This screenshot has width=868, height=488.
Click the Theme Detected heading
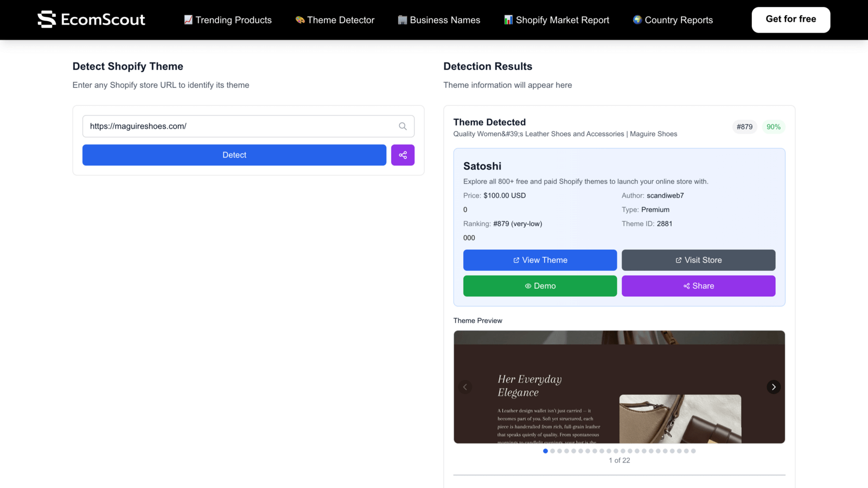pyautogui.click(x=489, y=122)
